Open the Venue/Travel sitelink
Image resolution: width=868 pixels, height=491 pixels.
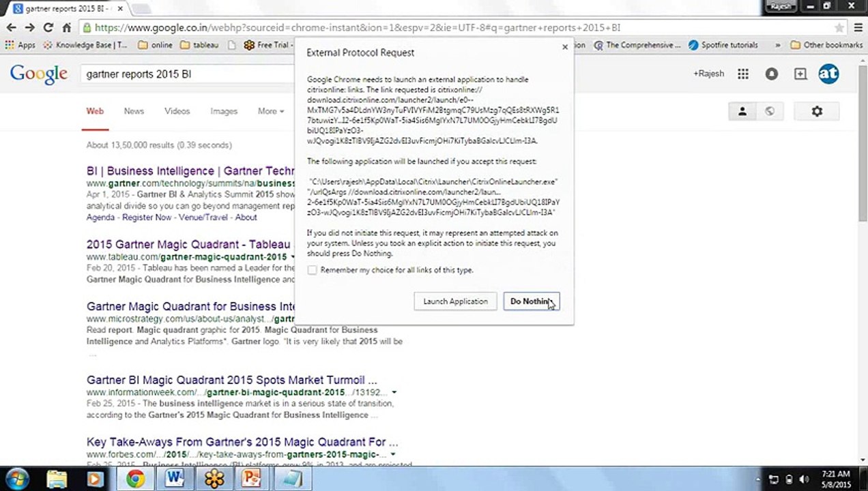pos(203,218)
